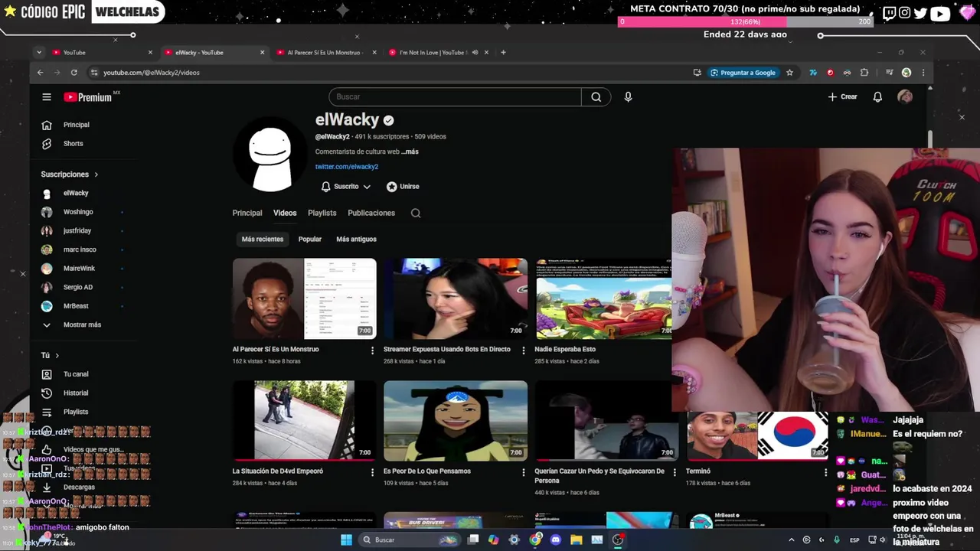The height and width of the screenshot is (551, 980).
Task: Open the YouTube hamburger guide menu
Action: (x=47, y=97)
